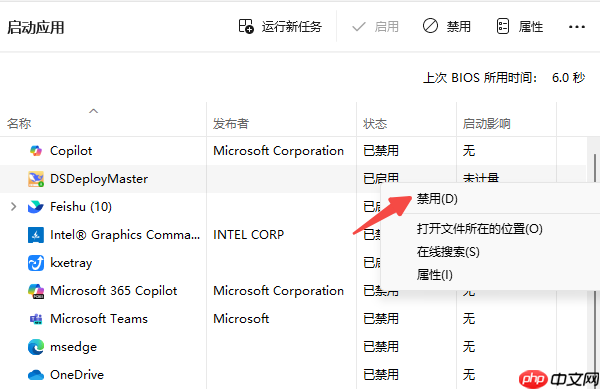Viewport: 600px width, 389px height.
Task: Click INTEL CORP publisher cell
Action: 248,235
